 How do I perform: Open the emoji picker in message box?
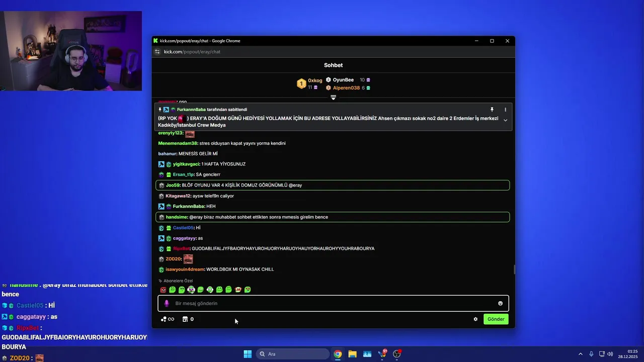coord(500,303)
